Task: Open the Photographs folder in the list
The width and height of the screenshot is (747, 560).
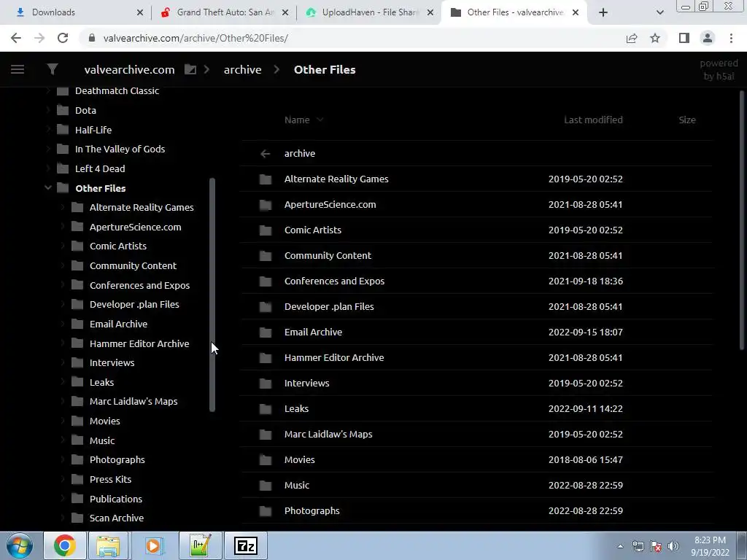Action: [x=312, y=511]
